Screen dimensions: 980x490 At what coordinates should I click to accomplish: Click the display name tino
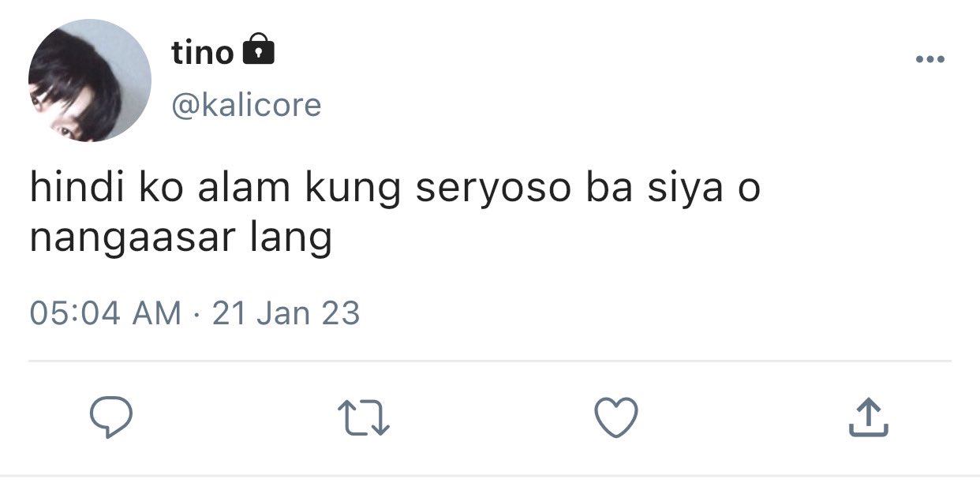tap(203, 53)
